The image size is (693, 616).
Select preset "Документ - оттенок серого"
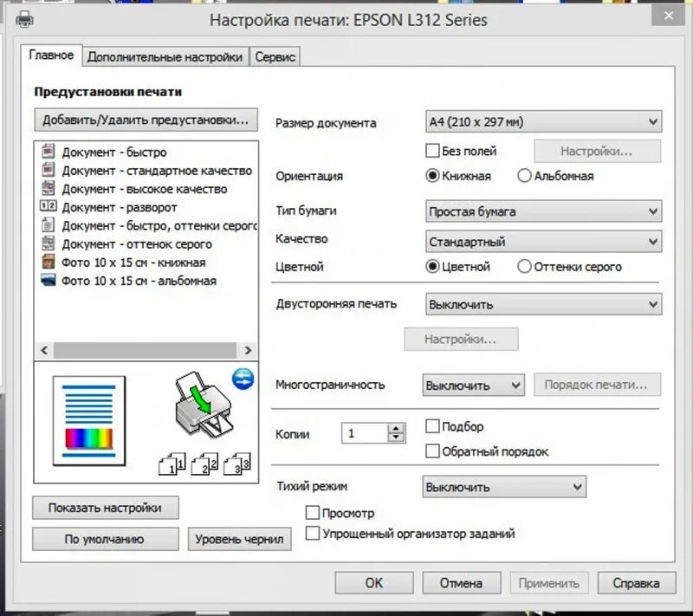tap(137, 244)
